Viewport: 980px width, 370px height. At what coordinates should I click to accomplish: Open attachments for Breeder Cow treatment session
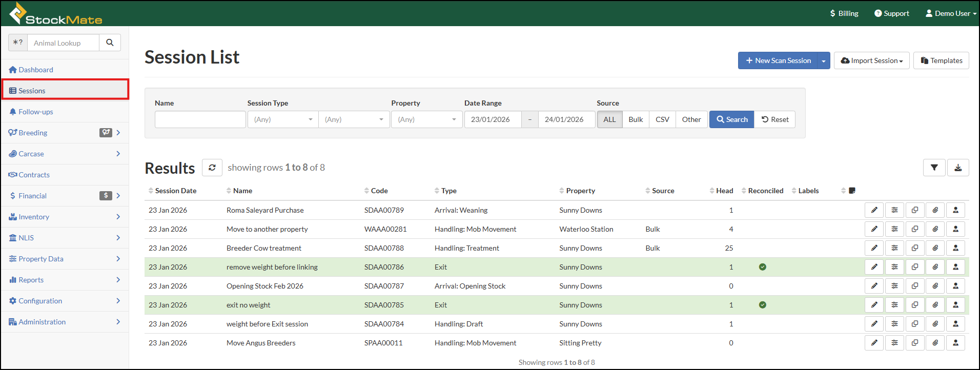pos(935,248)
